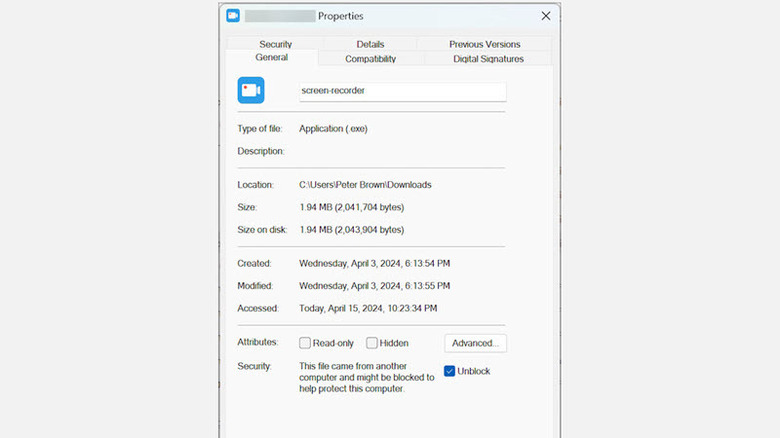Select the General tab
This screenshot has height=438, width=780.
pos(272,57)
